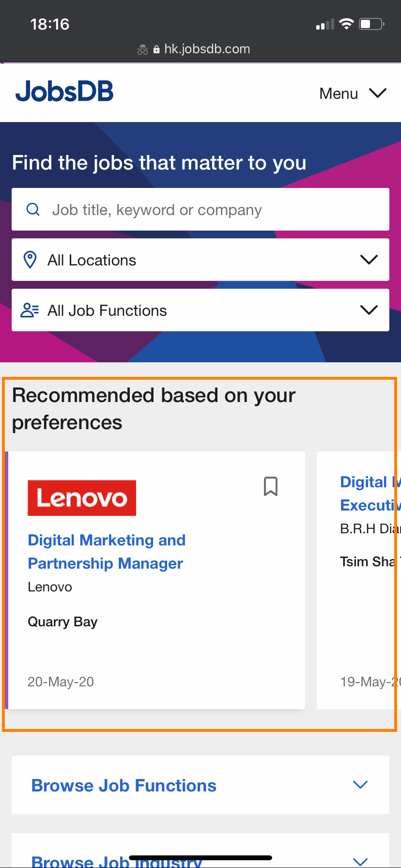This screenshot has width=401, height=868.
Task: Expand the Menu chevron arrow
Action: tap(378, 93)
